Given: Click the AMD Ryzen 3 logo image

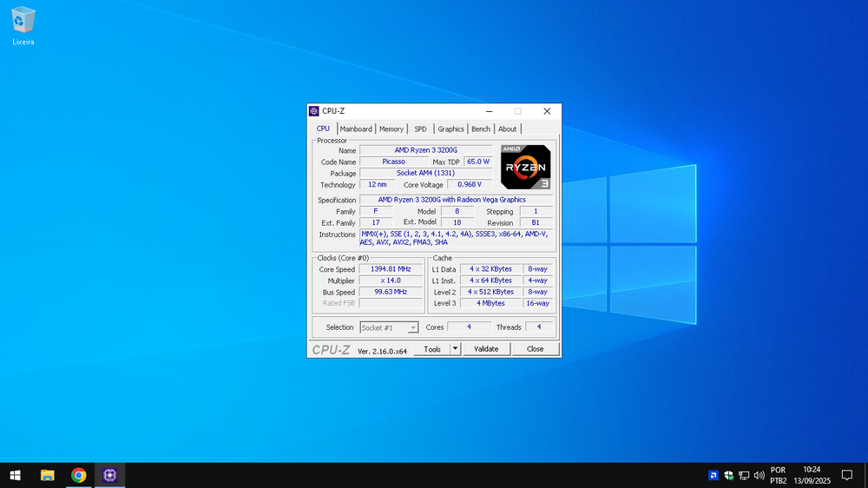Looking at the screenshot, I should [525, 167].
